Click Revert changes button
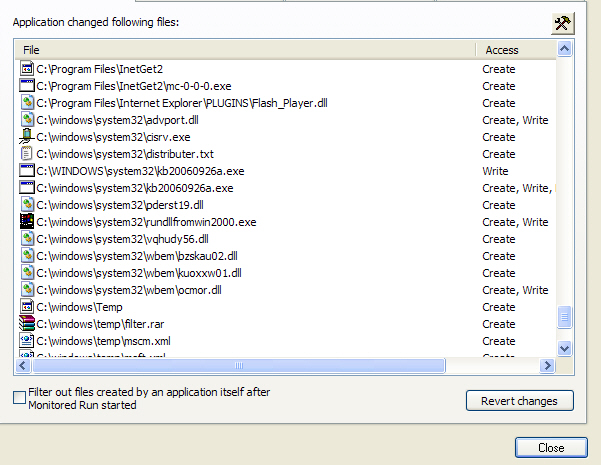 519,401
